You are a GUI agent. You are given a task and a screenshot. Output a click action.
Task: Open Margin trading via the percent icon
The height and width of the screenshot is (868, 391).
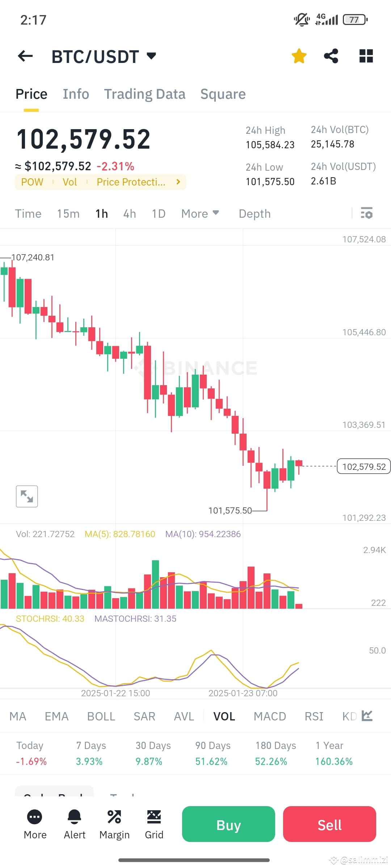[114, 825]
